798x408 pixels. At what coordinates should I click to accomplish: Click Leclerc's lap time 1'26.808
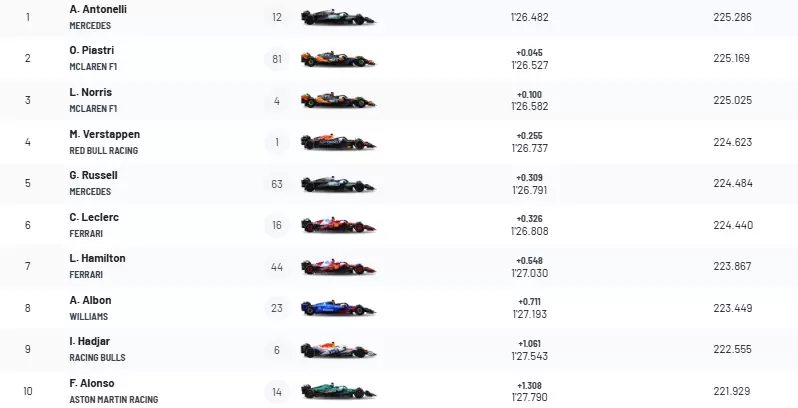(x=529, y=232)
